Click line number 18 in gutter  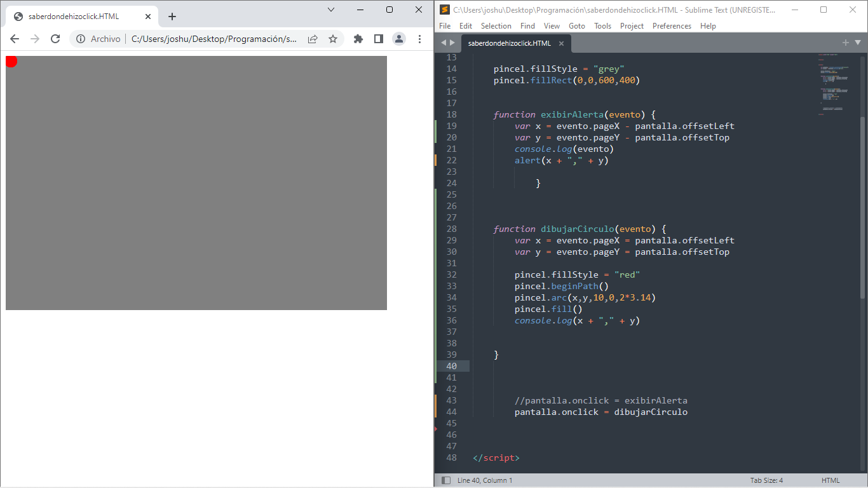tap(451, 114)
